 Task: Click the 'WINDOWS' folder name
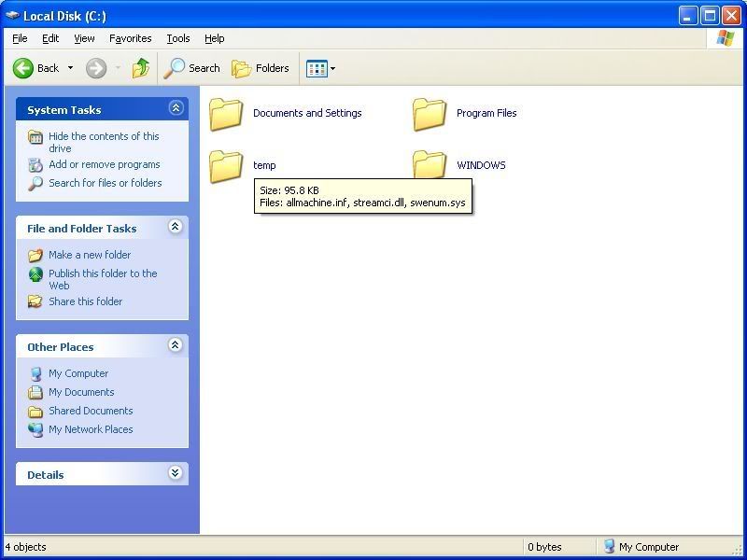tap(481, 166)
